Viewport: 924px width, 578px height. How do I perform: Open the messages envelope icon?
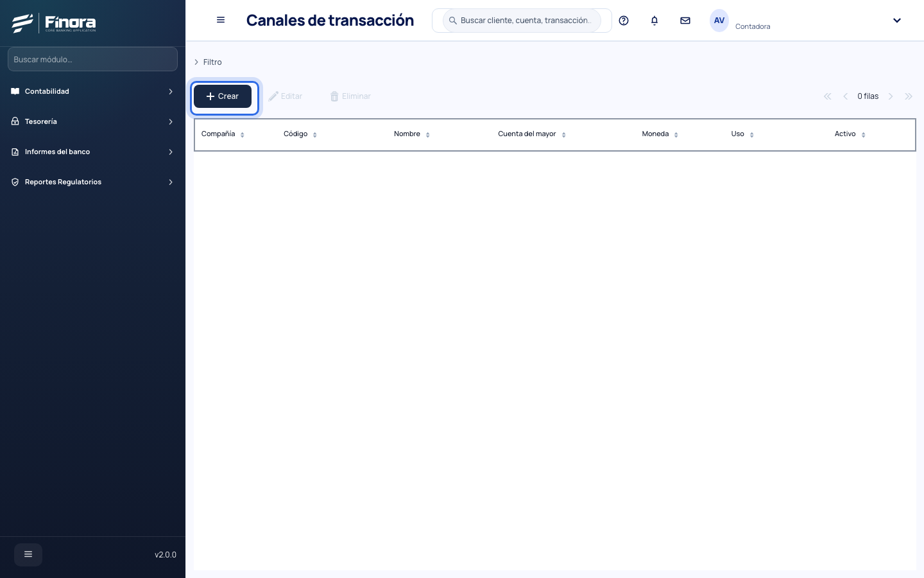[x=685, y=21]
